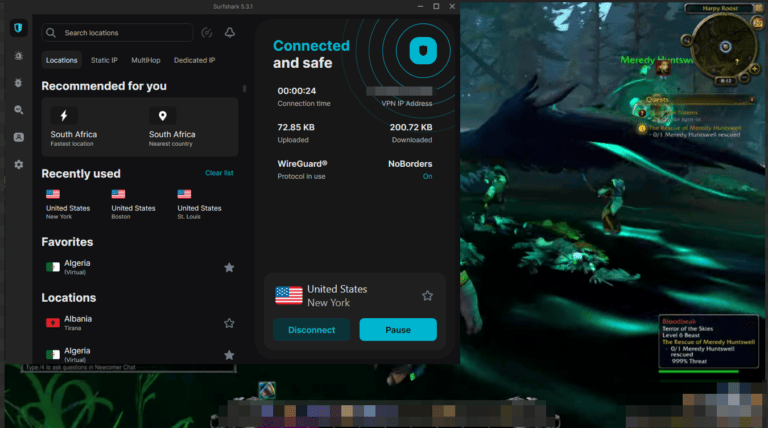Add Albania Tirana to favorites with star

pyautogui.click(x=229, y=323)
